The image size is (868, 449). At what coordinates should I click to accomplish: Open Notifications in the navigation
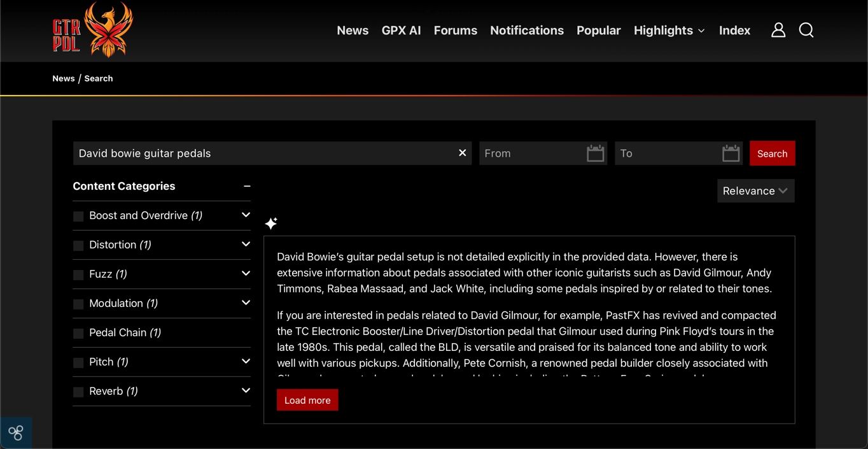(x=527, y=31)
